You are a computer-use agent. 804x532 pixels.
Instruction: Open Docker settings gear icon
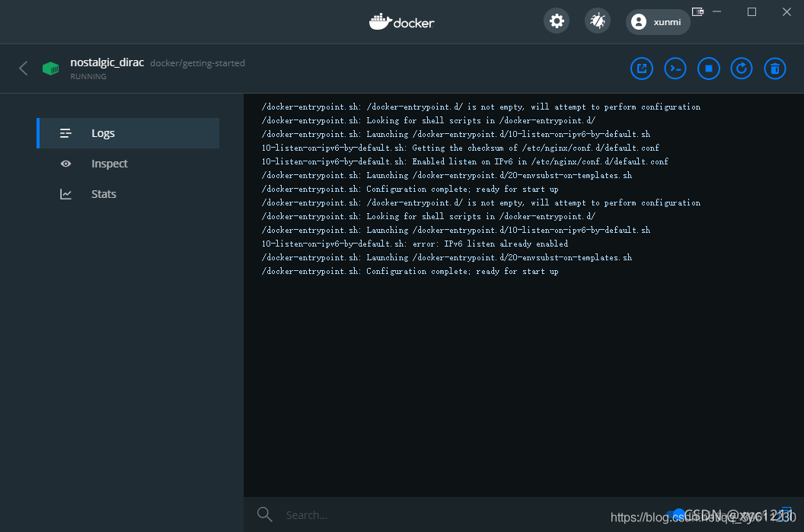(557, 21)
